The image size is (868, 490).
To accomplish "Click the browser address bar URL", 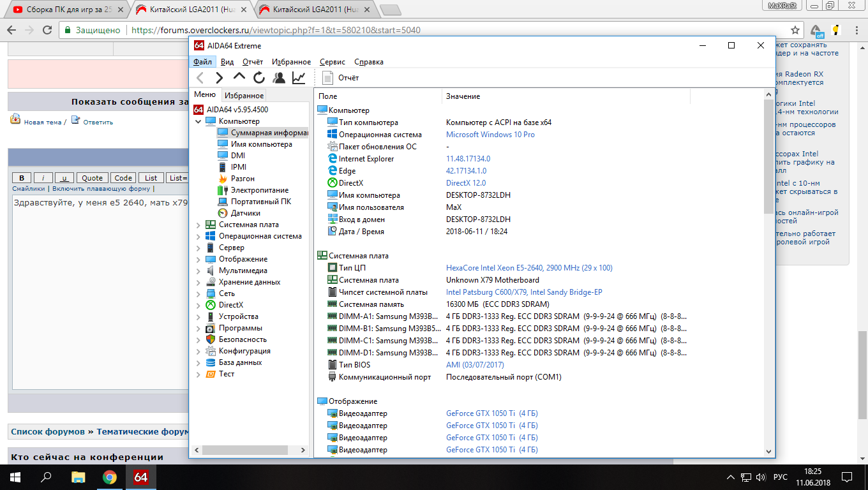I will pyautogui.click(x=276, y=30).
